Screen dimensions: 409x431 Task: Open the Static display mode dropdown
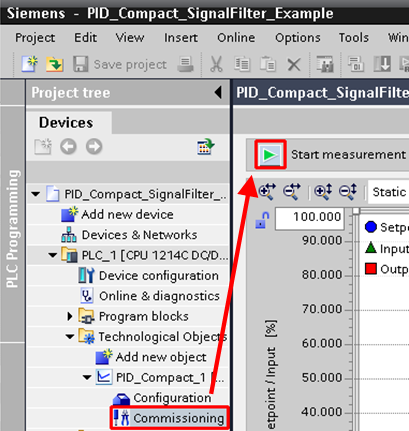[x=389, y=192]
